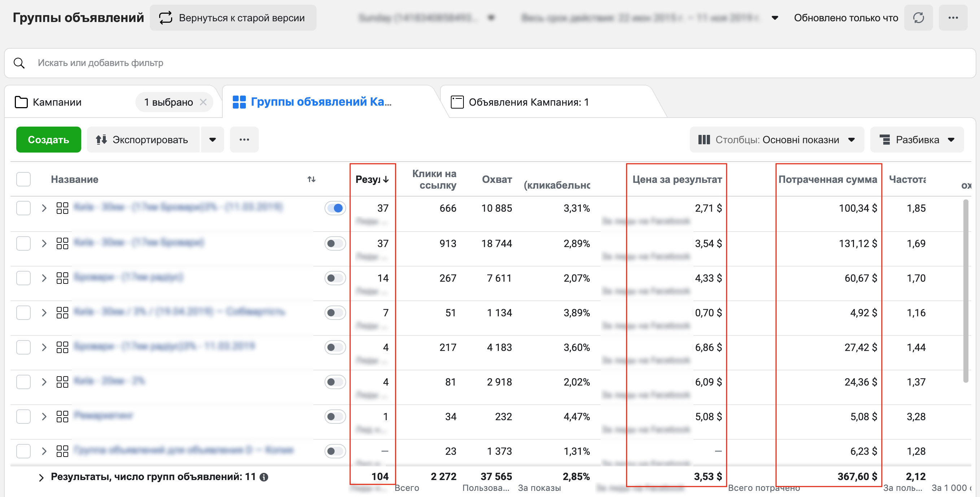Screen dimensions: 980x497
Task: Click the refresh data icon
Action: pyautogui.click(x=918, y=18)
